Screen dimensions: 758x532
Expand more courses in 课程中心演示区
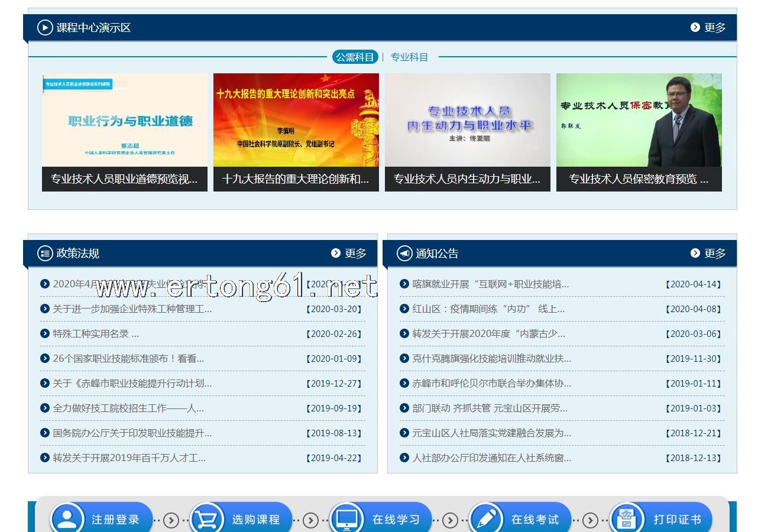pyautogui.click(x=708, y=28)
